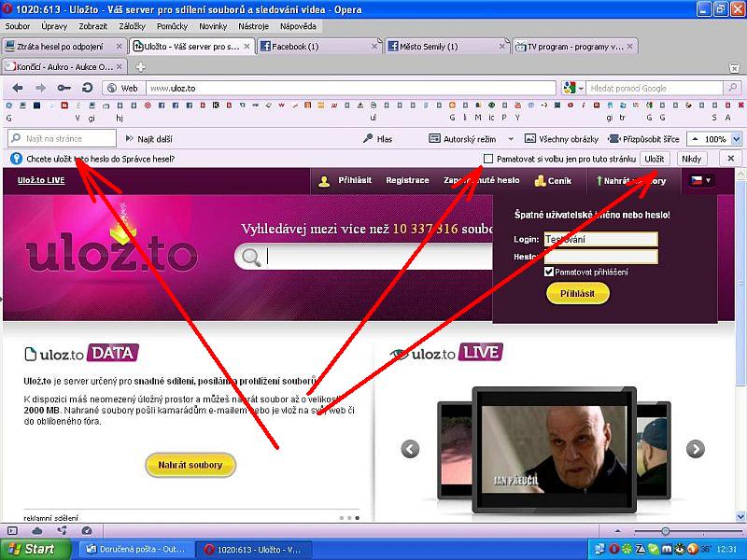
Task: Open the Nástroje menu
Action: [x=253, y=26]
